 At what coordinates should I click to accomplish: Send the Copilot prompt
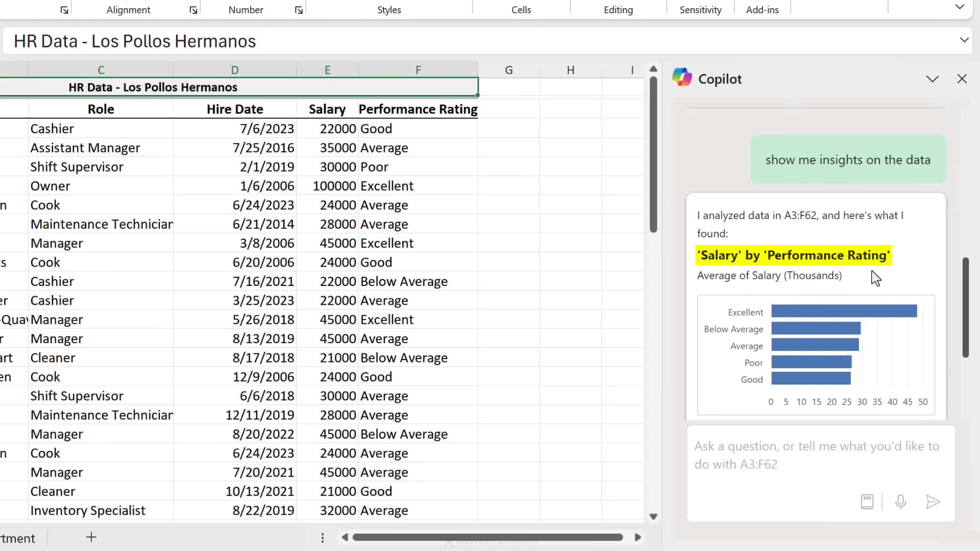(933, 501)
